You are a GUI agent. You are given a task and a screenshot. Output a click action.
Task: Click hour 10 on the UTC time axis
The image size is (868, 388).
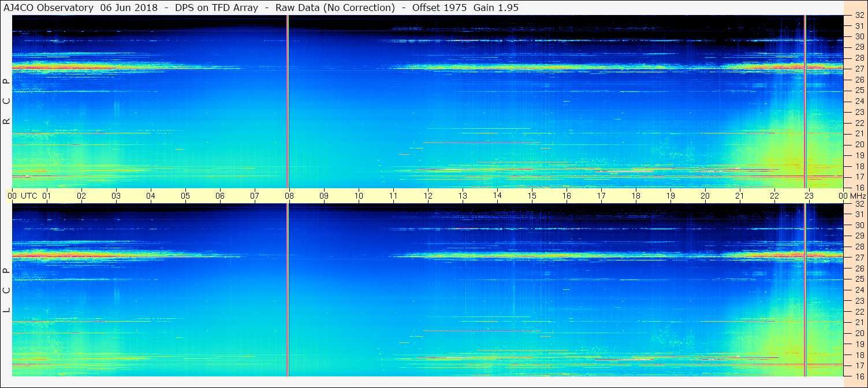[359, 196]
